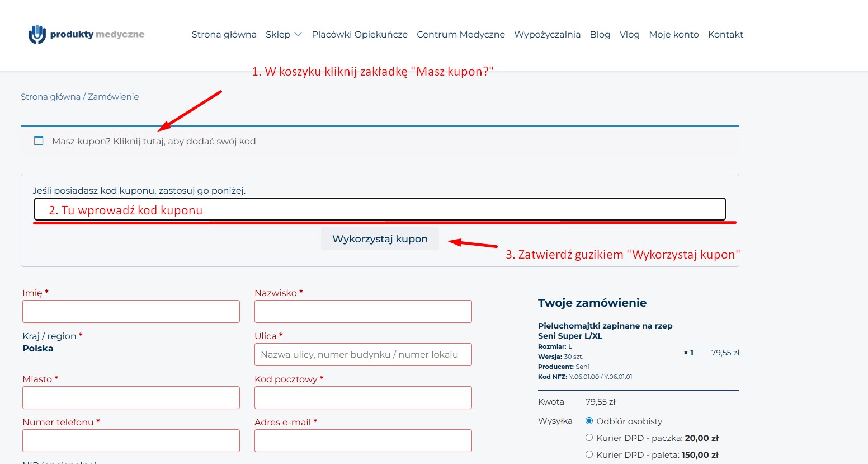The image size is (868, 464).
Task: Select Kurier DPD paleta shipping
Action: point(589,454)
